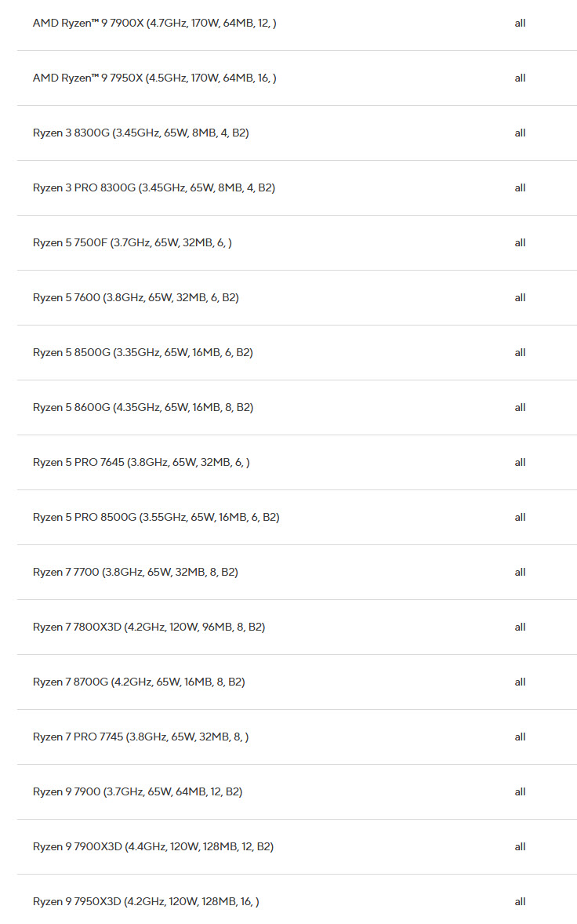Select the Ryzen 5 PRO 8500G row text
The height and width of the screenshot is (924, 577).
[x=156, y=518]
